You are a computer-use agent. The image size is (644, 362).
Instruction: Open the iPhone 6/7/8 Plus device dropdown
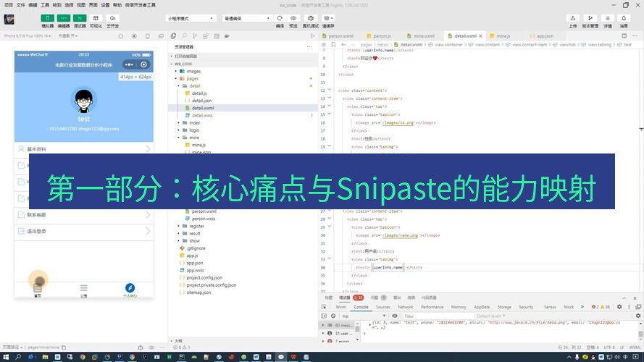click(28, 36)
